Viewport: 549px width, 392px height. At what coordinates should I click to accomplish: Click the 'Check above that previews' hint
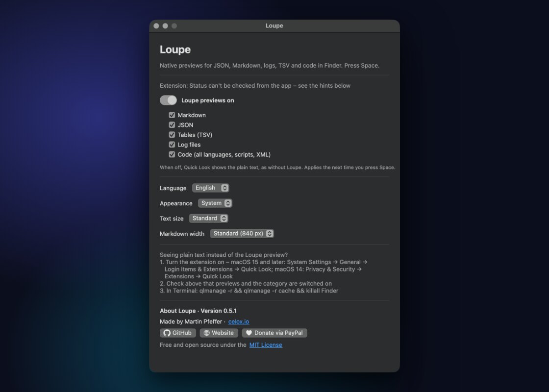pos(246,284)
